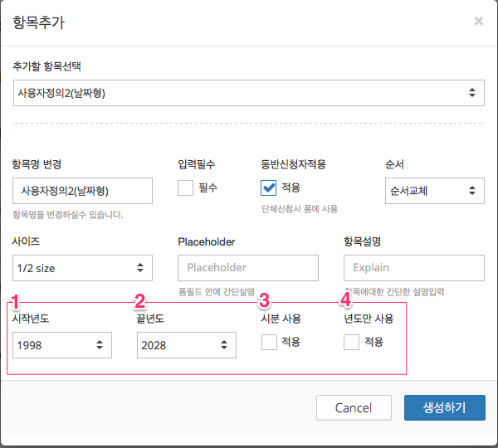498x448 pixels.
Task: Click the arrows icon on 2028 select
Action: click(224, 345)
